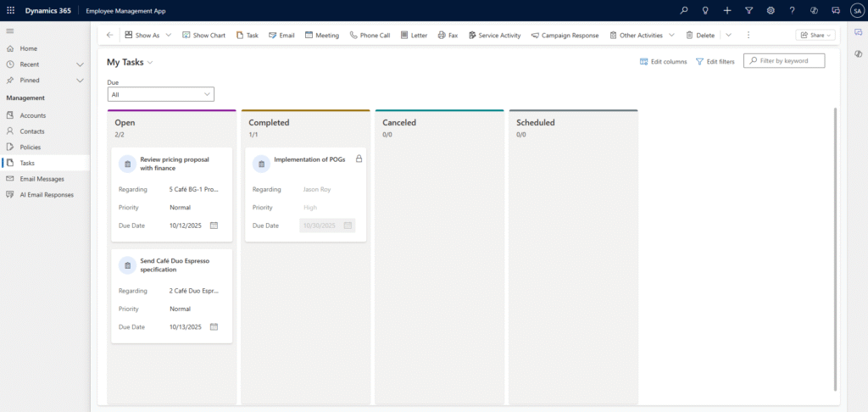
Task: Collapse the hamburger navigation menu
Action: click(10, 31)
